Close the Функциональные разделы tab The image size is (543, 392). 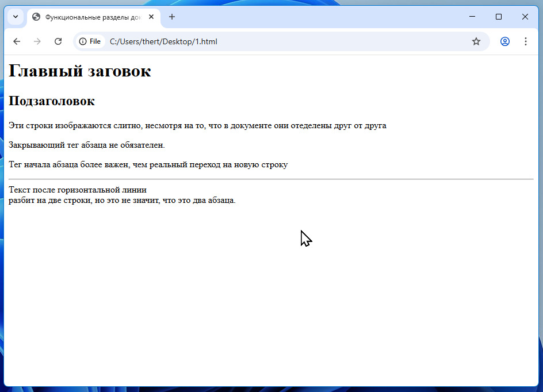coord(151,17)
